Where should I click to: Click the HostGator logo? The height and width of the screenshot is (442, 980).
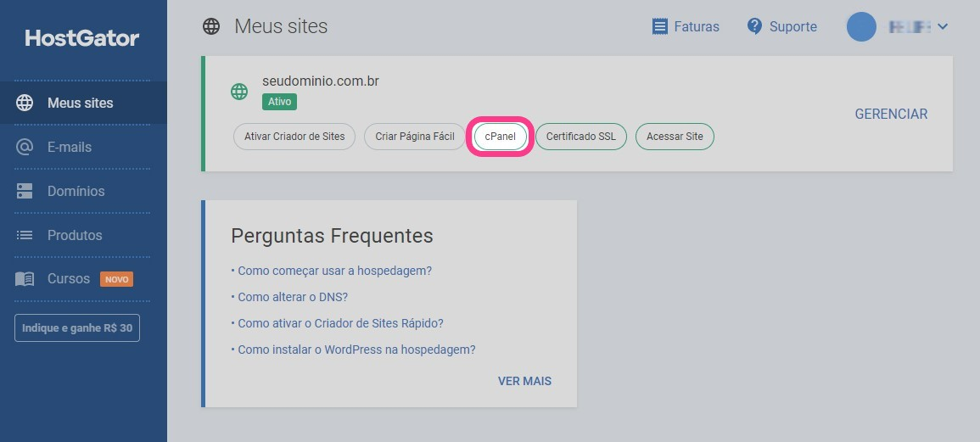81,38
